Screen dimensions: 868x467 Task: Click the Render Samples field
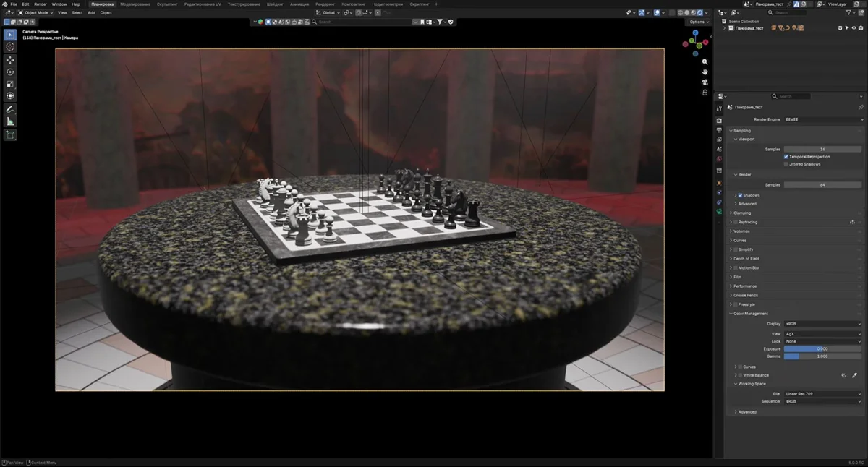(x=823, y=185)
